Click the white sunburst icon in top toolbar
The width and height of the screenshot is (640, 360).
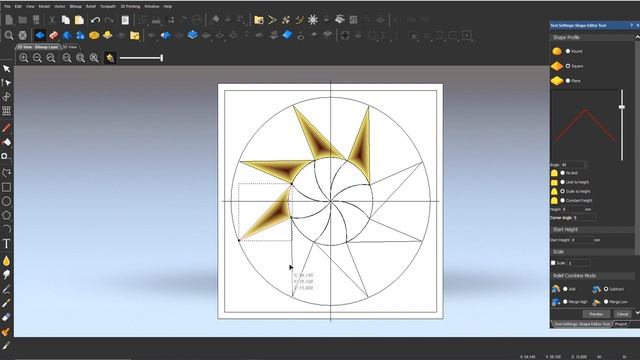click(x=313, y=20)
